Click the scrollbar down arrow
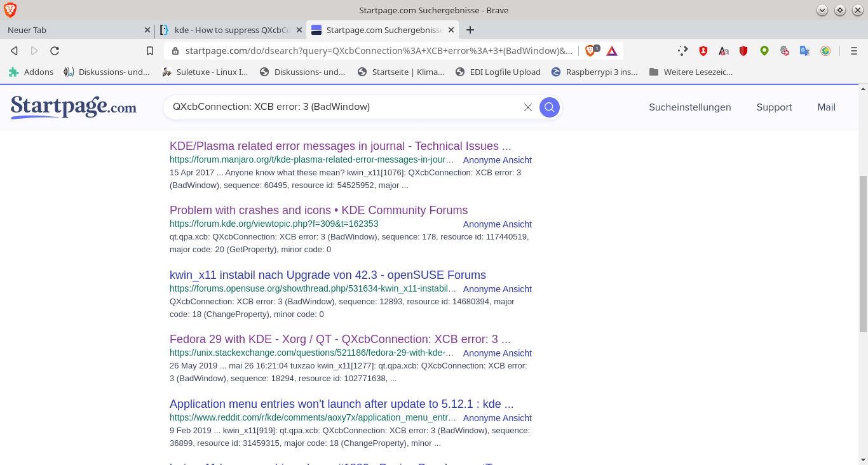868x465 pixels. pos(863,459)
